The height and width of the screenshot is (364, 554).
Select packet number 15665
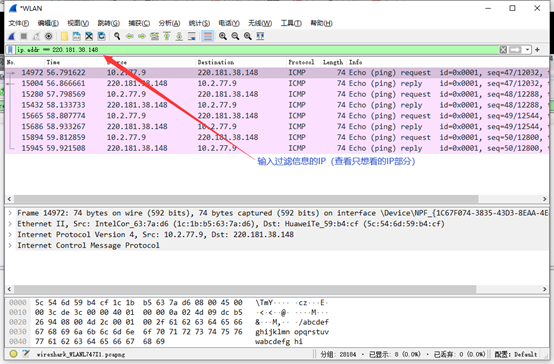[x=277, y=116]
